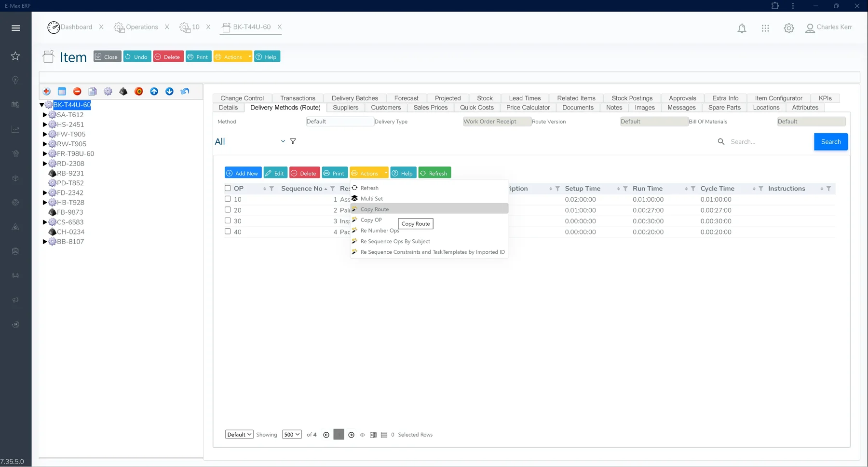
Task: Click the red plus add icon above the item tree
Action: pos(47,91)
